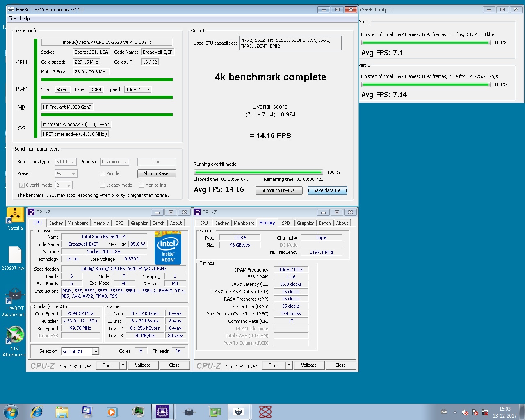Toggle the Overkill mode checkbox
The width and height of the screenshot is (525, 420).
22,185
